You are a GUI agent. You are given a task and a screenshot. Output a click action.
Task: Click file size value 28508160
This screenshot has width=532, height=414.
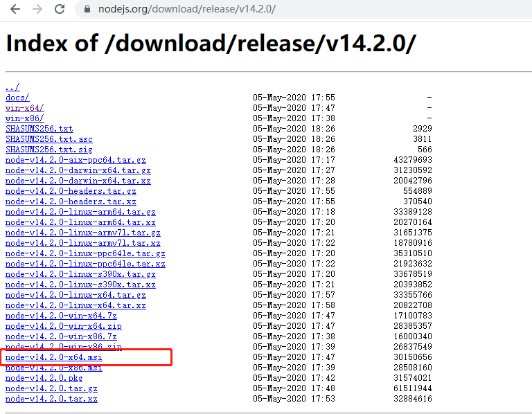coord(413,368)
